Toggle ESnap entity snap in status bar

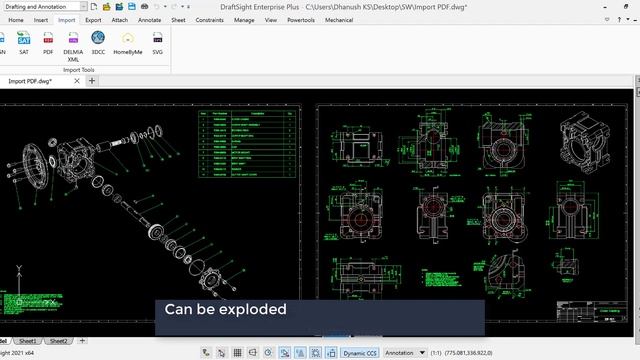tap(284, 353)
